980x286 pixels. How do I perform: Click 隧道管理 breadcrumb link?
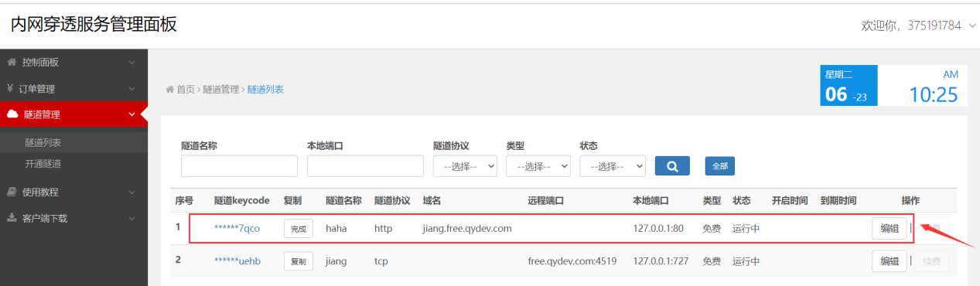click(x=221, y=90)
